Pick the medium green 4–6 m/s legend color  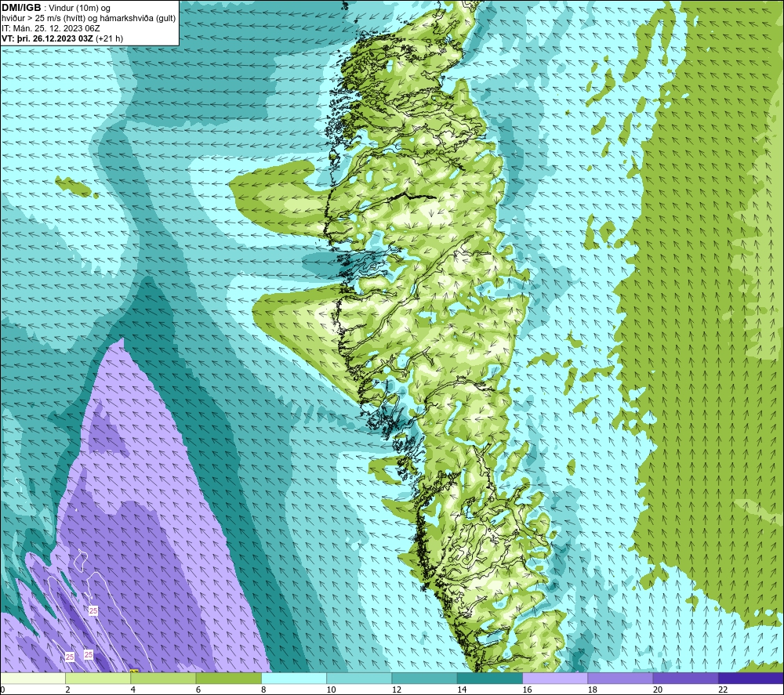point(164,678)
